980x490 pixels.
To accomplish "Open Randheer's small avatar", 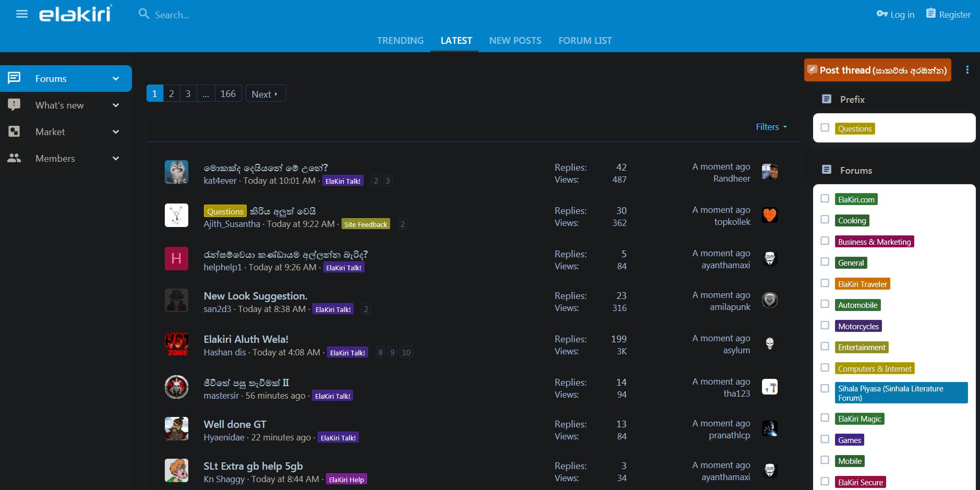I will coord(770,172).
